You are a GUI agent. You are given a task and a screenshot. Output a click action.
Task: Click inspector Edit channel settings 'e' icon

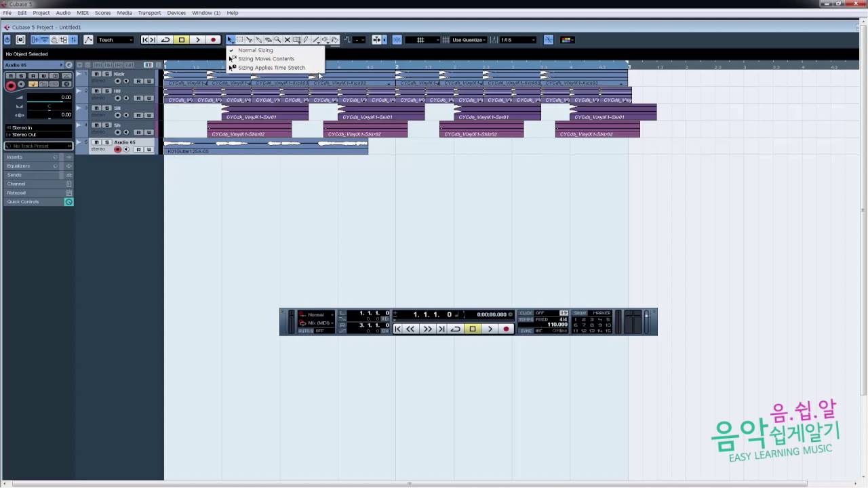click(x=68, y=65)
